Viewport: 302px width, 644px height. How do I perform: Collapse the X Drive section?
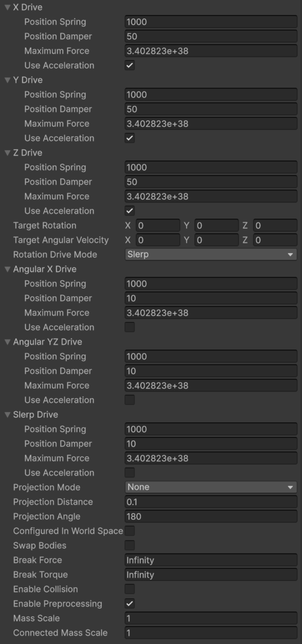8,8
